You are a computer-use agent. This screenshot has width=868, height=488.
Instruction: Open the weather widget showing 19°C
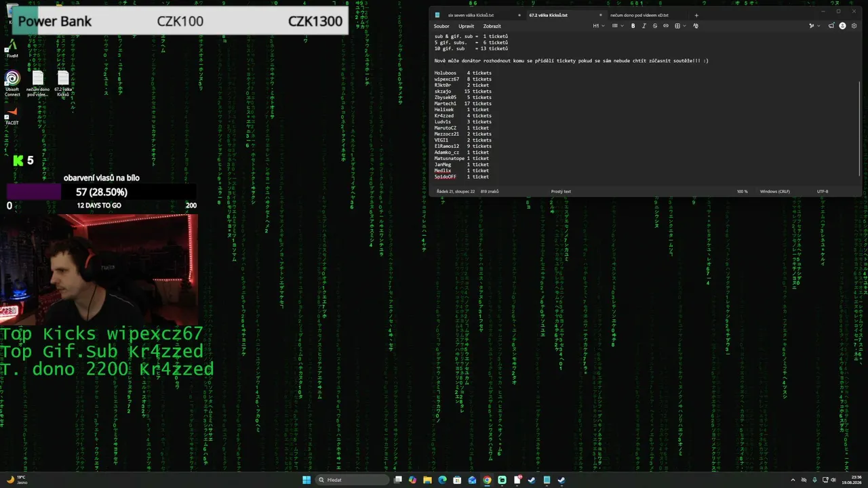pos(17,480)
